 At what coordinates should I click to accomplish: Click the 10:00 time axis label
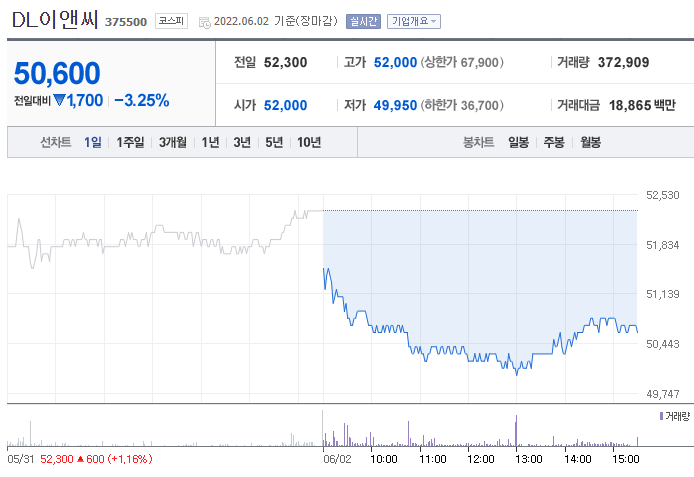tap(384, 459)
